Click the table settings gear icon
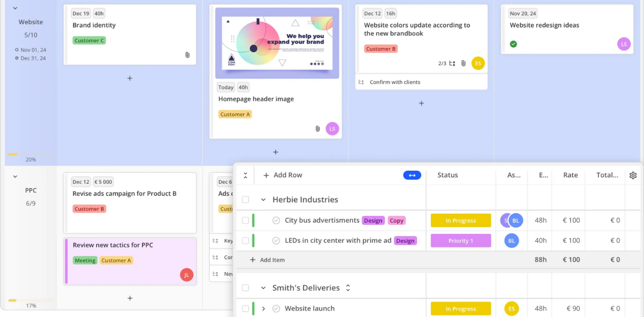Image resolution: width=644 pixels, height=317 pixels. 633,176
